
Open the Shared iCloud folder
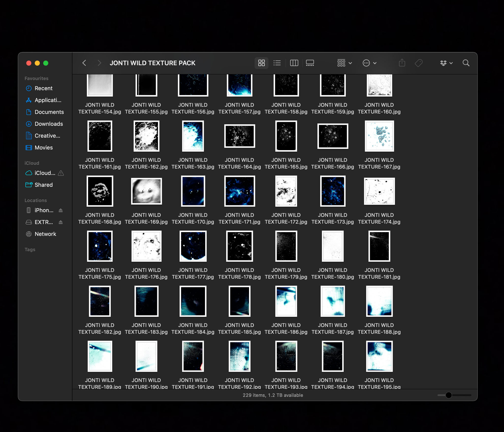point(44,185)
